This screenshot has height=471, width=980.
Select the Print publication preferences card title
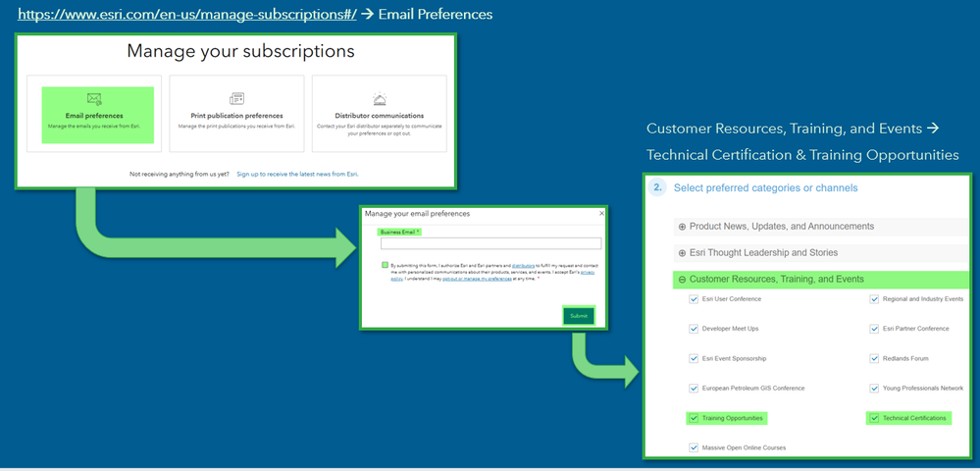(x=236, y=116)
